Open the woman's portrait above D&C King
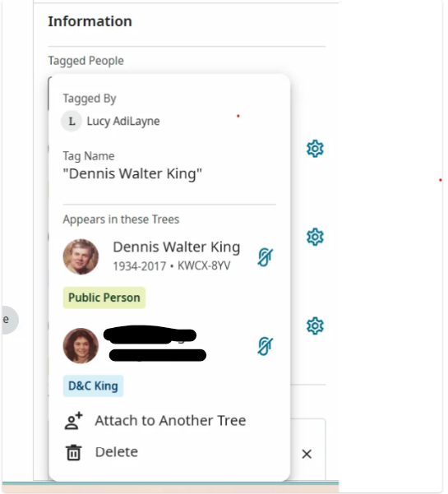The image size is (448, 494). tap(81, 345)
